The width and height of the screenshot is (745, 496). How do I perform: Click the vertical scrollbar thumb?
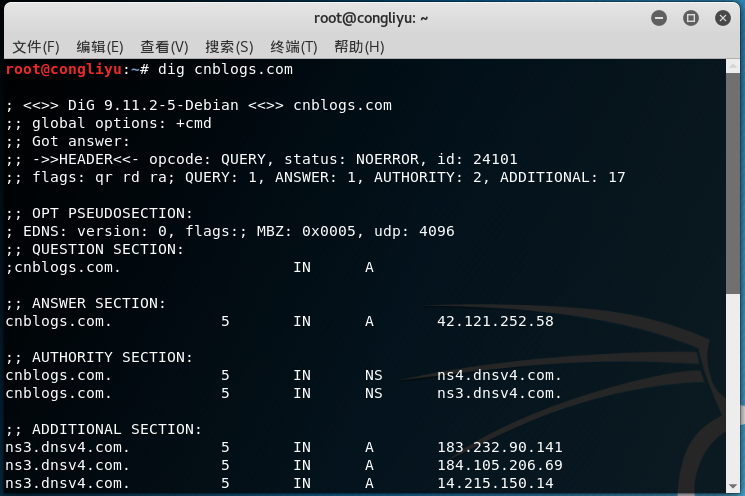[x=733, y=184]
